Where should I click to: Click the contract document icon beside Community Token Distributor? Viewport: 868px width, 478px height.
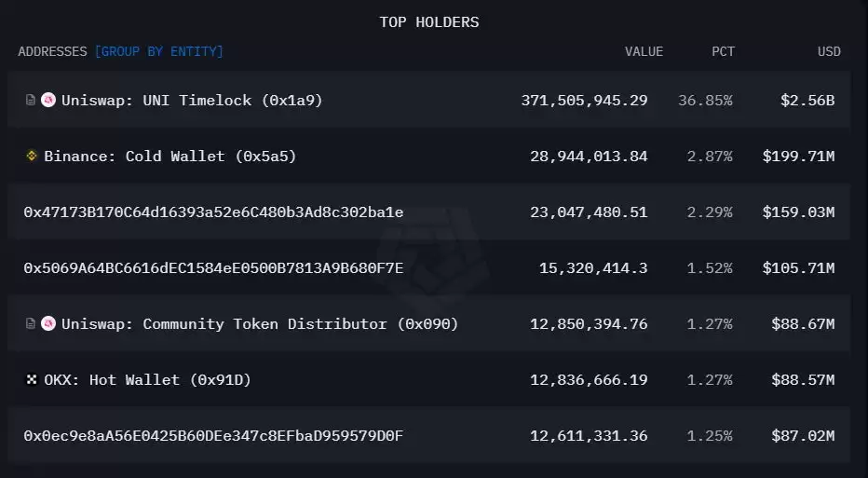31,324
